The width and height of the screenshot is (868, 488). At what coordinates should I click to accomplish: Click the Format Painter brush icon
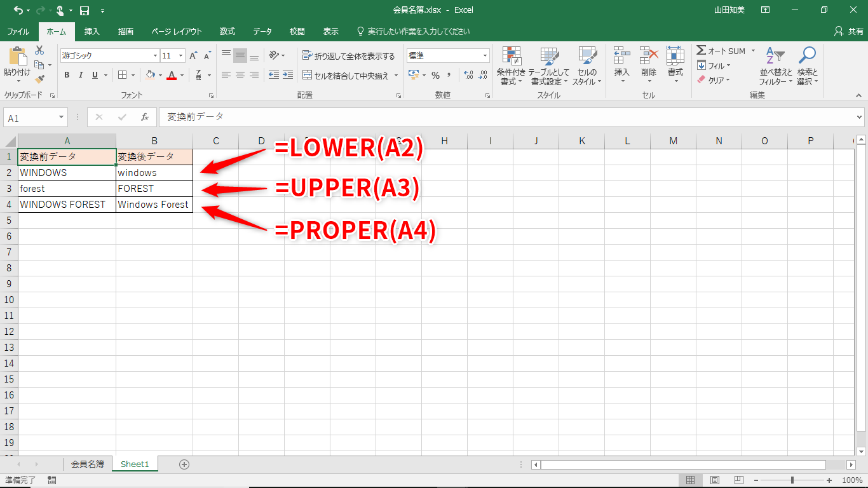point(39,79)
